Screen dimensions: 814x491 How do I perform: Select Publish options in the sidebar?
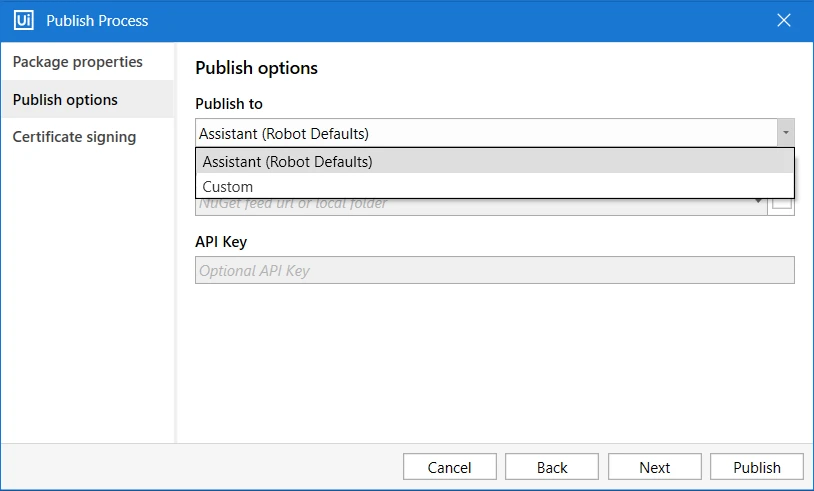click(x=87, y=99)
